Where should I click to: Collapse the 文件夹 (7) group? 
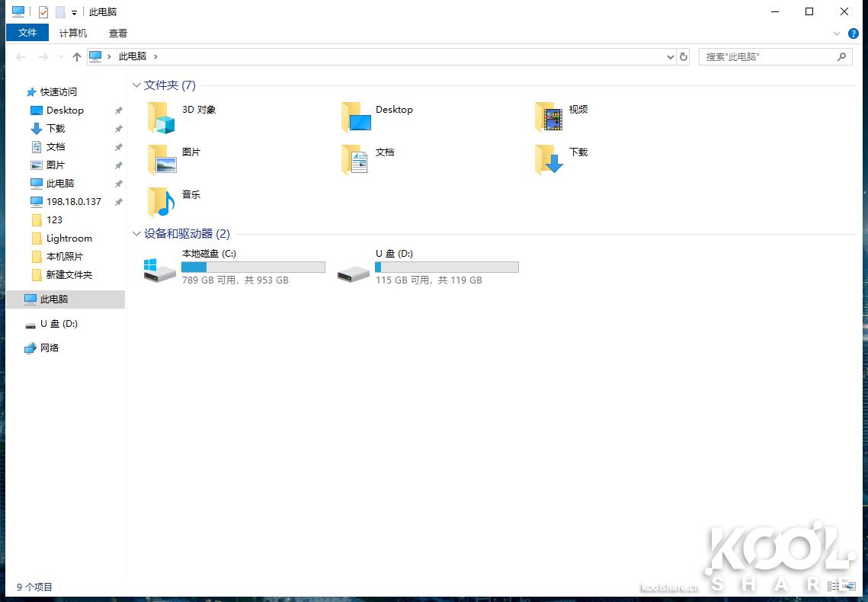pos(136,85)
